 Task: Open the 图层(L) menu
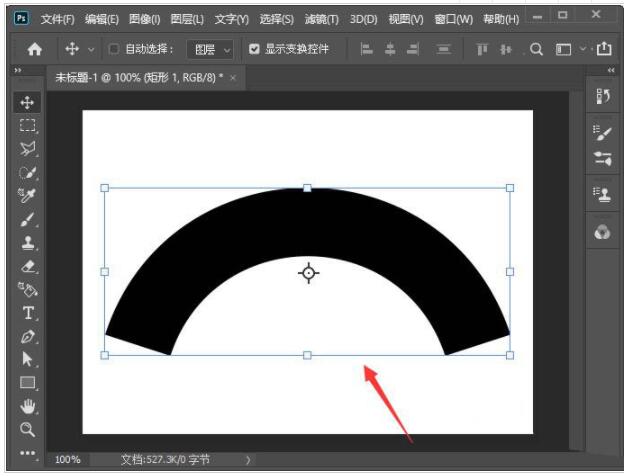coord(187,19)
